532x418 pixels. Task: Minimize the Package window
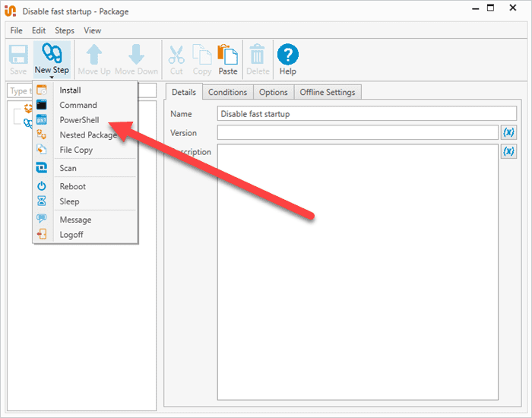(x=475, y=8)
